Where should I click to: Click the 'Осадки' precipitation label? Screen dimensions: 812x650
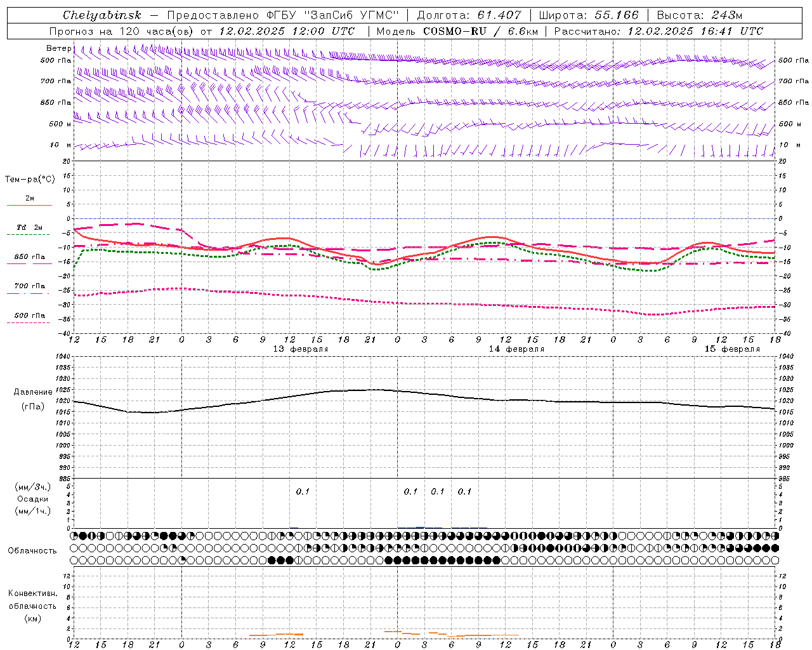coord(33,499)
